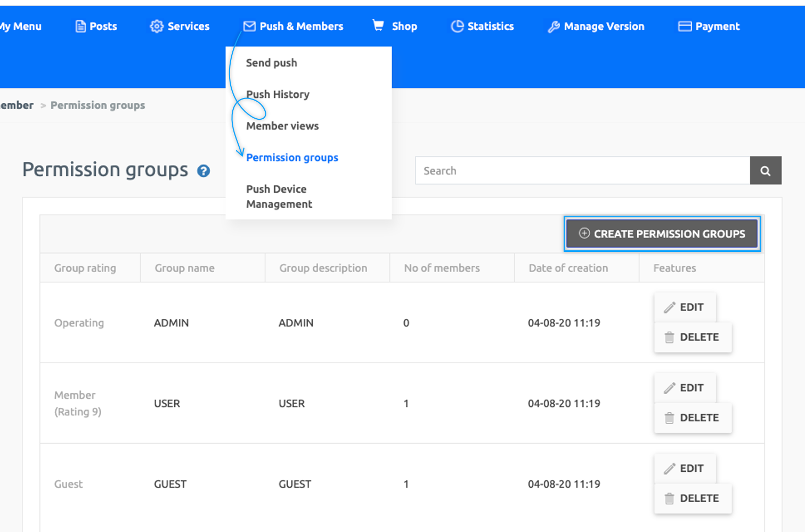Open Push Device Management option
The image size is (805, 532).
coord(279,197)
